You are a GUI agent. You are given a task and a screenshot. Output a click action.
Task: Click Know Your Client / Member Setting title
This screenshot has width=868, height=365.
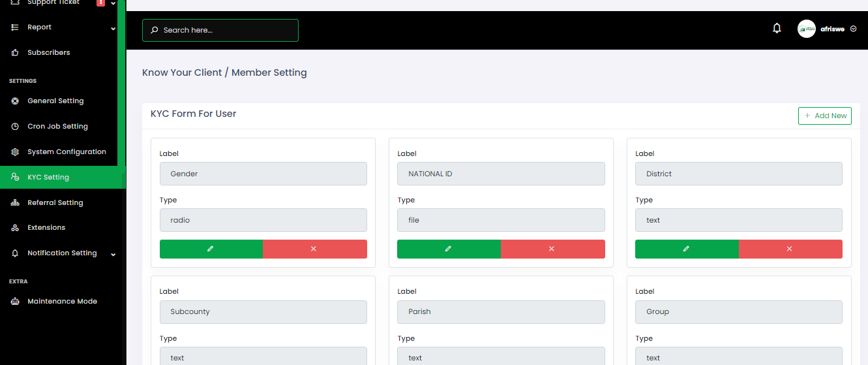point(224,72)
